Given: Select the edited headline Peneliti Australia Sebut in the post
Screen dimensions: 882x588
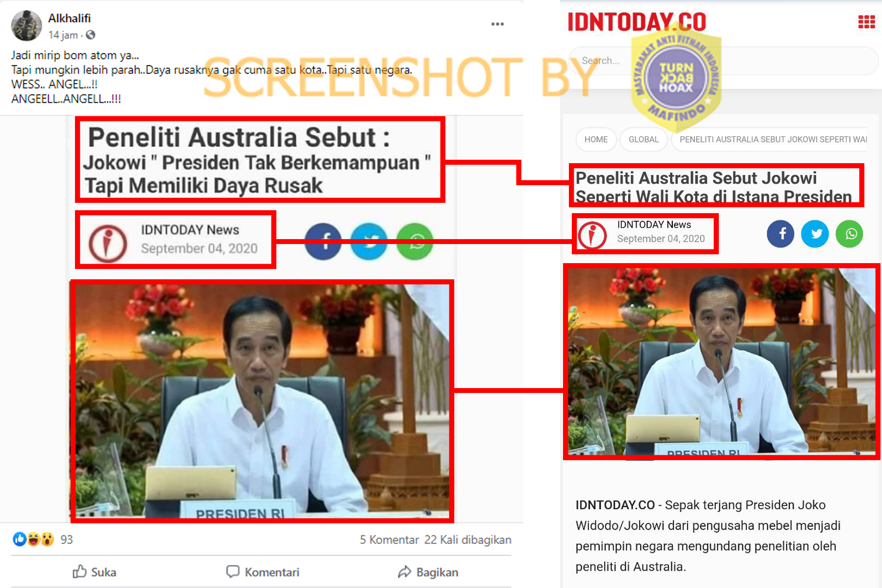Looking at the screenshot, I should click(x=239, y=137).
